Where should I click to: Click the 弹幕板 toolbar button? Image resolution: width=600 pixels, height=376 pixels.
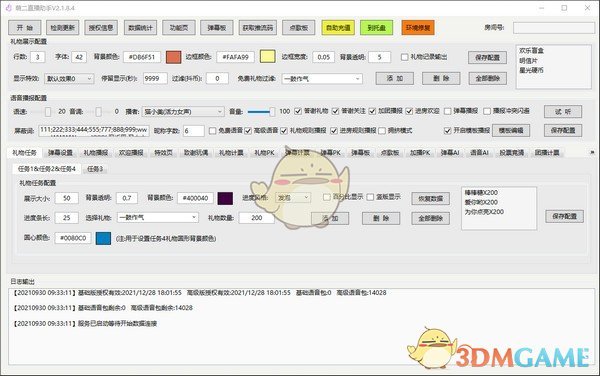point(217,28)
